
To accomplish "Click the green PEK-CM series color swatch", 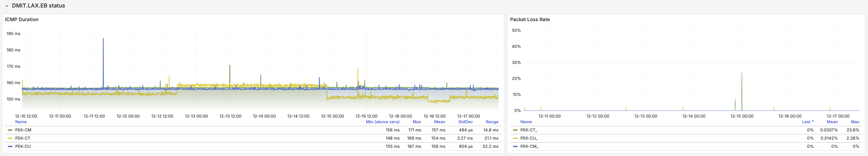I will coord(10,130).
